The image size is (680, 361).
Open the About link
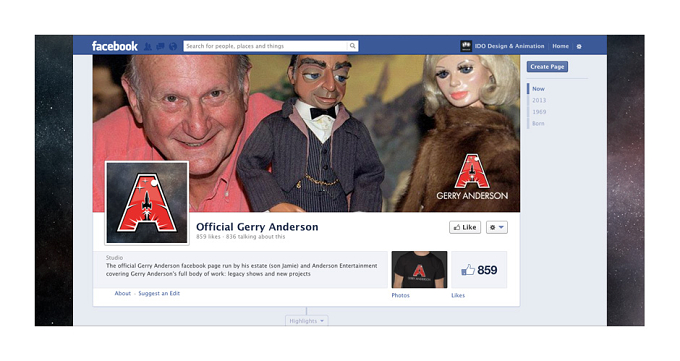tap(123, 293)
